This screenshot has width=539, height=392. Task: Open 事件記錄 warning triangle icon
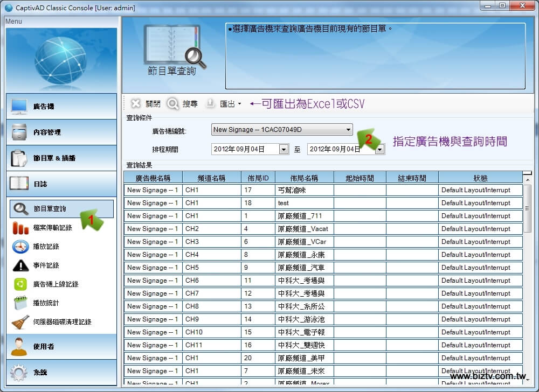pyautogui.click(x=20, y=265)
